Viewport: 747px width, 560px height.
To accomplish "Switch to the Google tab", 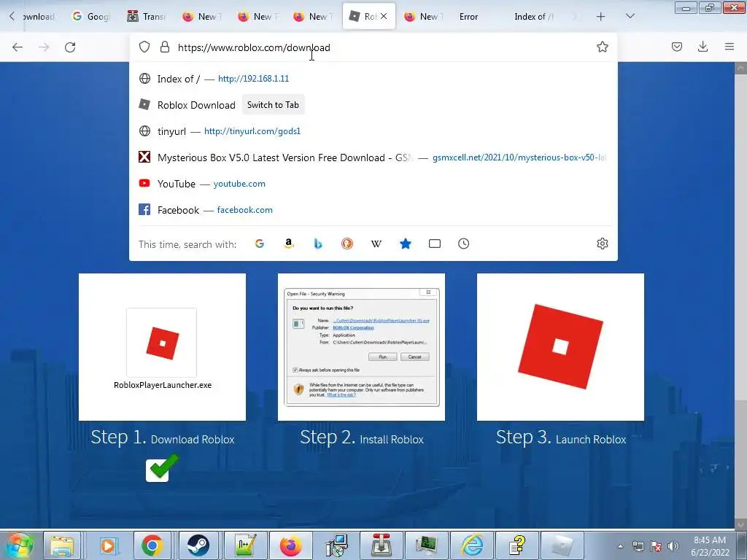I will tap(91, 17).
